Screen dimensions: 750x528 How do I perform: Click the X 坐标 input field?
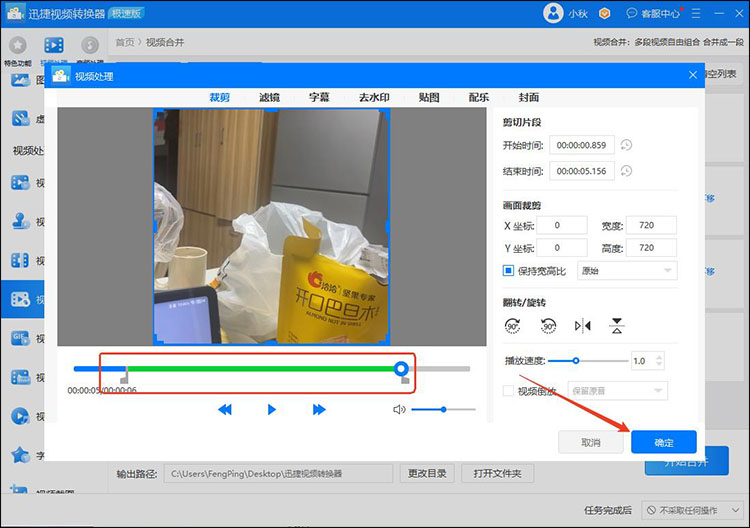tap(562, 225)
